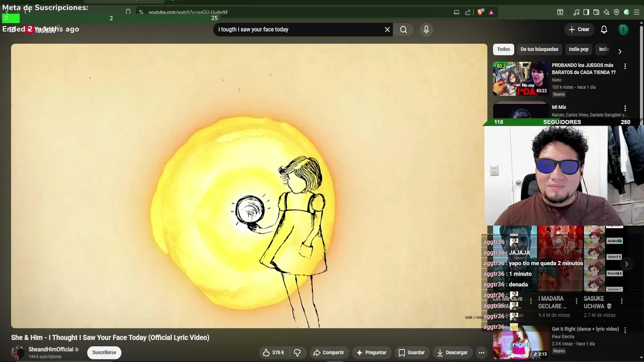
Task: Open browser hamburger main menu
Action: [636, 12]
